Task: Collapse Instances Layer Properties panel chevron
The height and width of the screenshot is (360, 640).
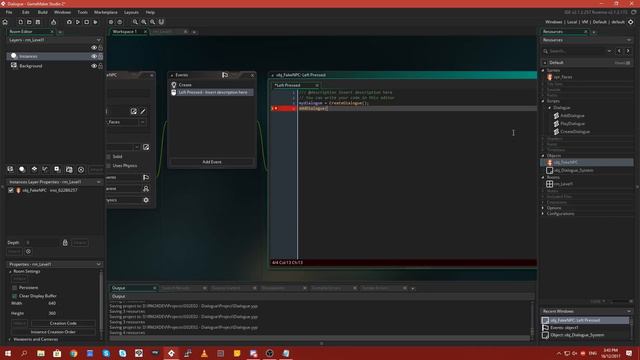Action: pos(98,182)
